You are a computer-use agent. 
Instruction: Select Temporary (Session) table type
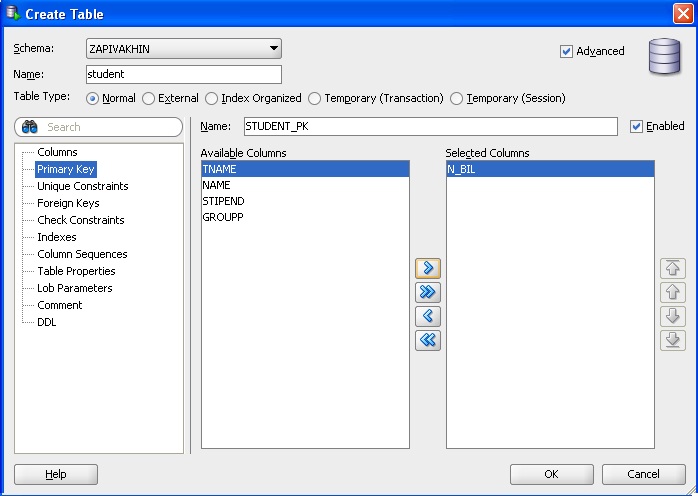tap(456, 98)
